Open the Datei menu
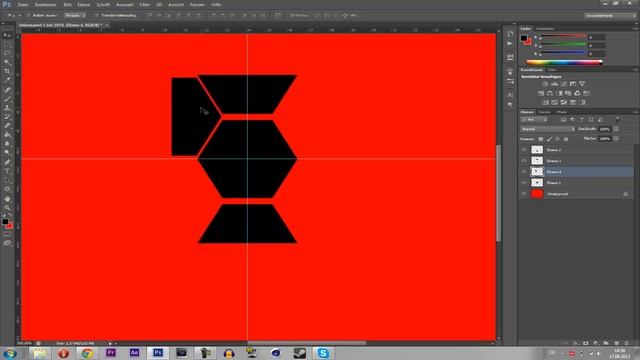The width and height of the screenshot is (640, 360). tap(23, 4)
